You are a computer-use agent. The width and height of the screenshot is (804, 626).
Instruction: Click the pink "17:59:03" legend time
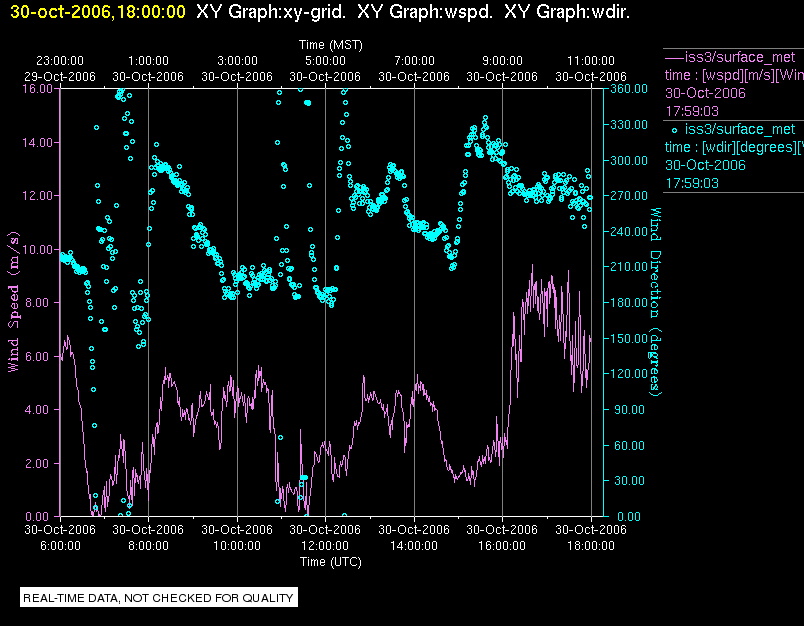pos(692,111)
